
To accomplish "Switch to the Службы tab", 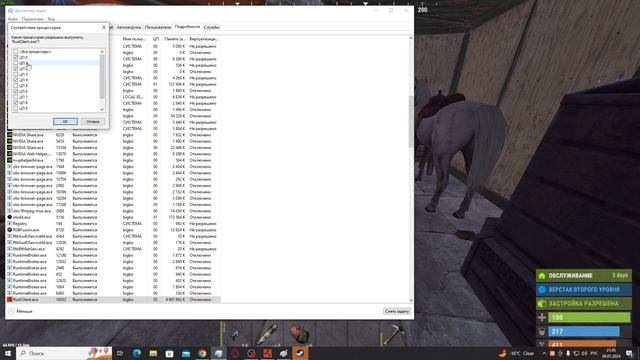I will [211, 27].
